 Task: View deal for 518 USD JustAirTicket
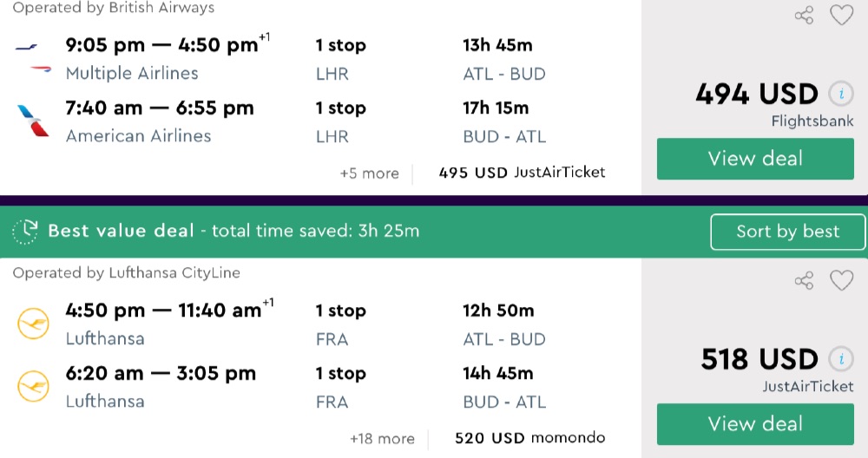pyautogui.click(x=755, y=424)
